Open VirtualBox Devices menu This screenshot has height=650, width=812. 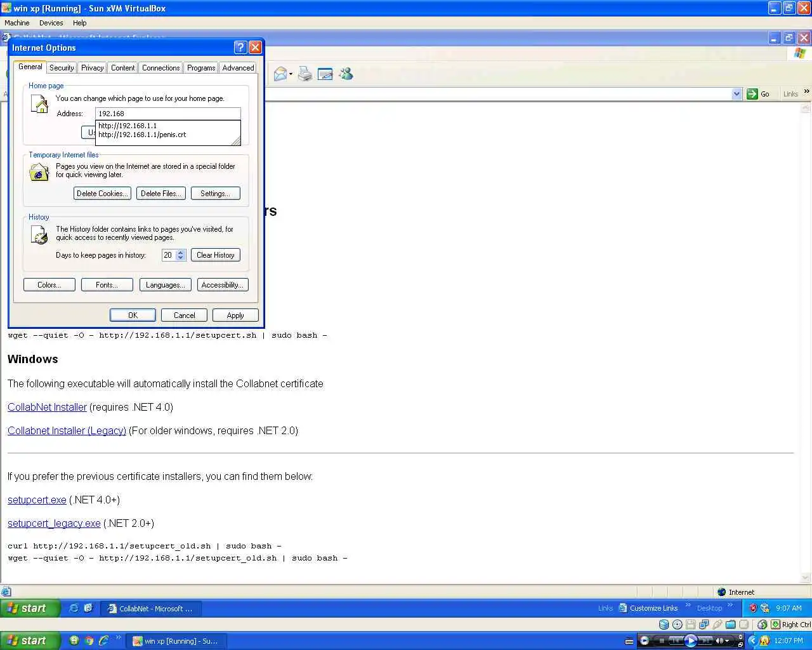(x=51, y=23)
